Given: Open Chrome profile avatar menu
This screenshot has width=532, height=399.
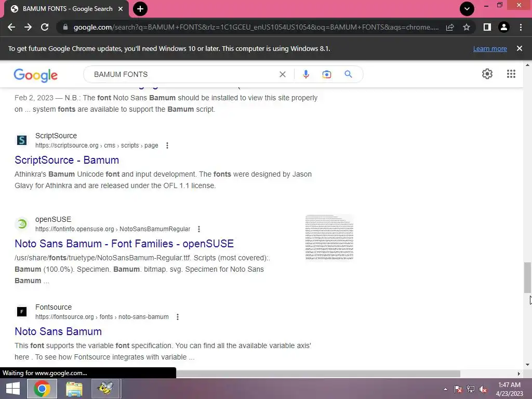Looking at the screenshot, I should pyautogui.click(x=504, y=27).
